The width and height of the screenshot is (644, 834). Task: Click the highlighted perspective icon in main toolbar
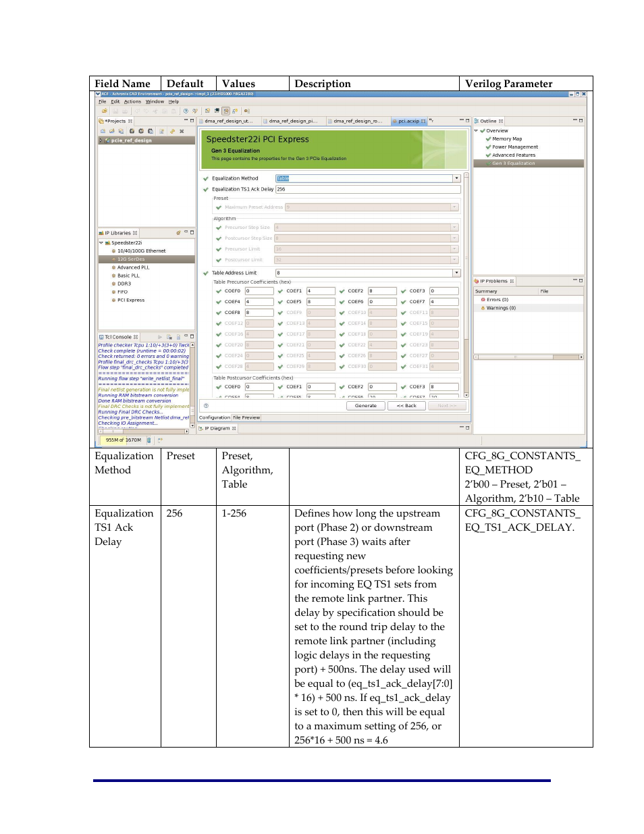click(x=225, y=111)
